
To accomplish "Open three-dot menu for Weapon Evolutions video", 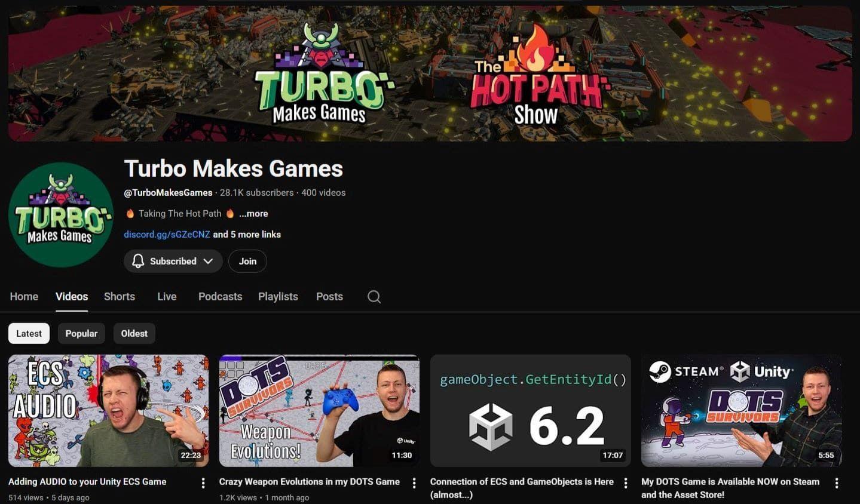I will (414, 483).
